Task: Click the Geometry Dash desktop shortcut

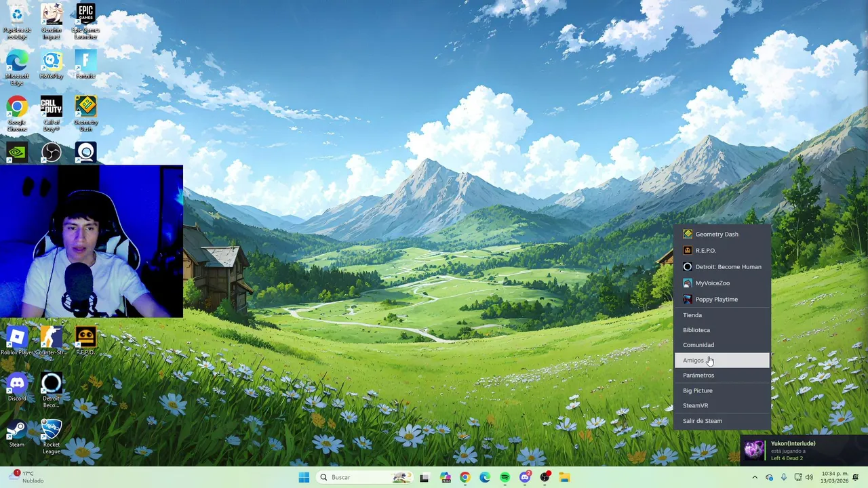Action: (85, 114)
